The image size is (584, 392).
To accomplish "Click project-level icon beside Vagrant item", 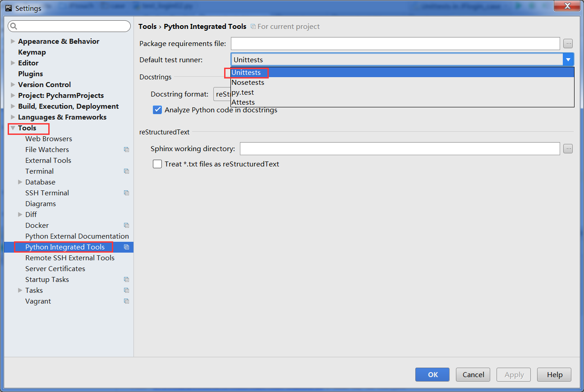I will 127,301.
